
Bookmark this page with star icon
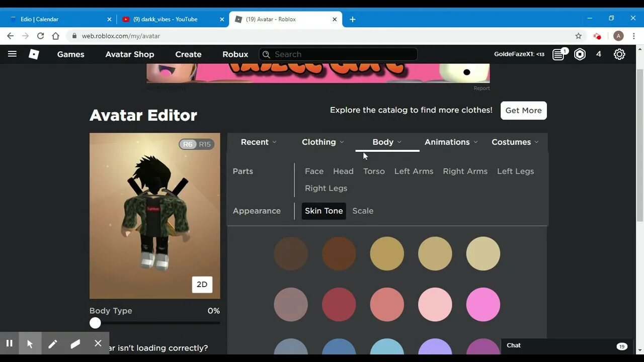pos(579,36)
